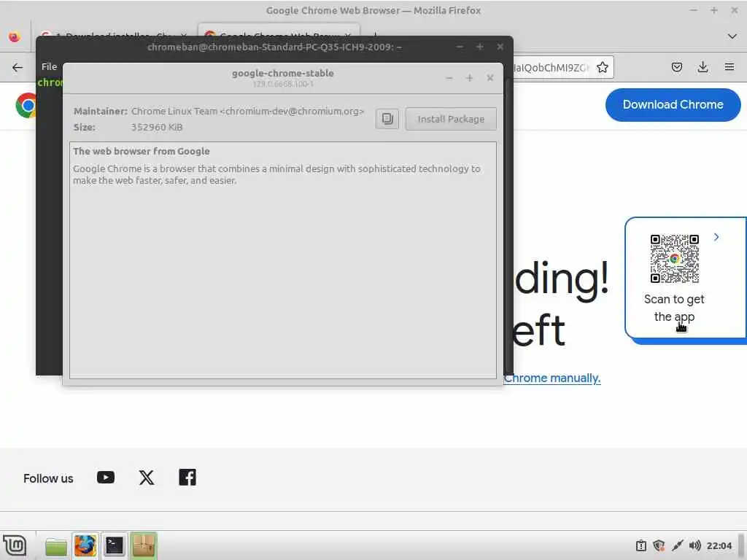
Task: Open the update manager shield tray icon
Action: click(x=659, y=545)
